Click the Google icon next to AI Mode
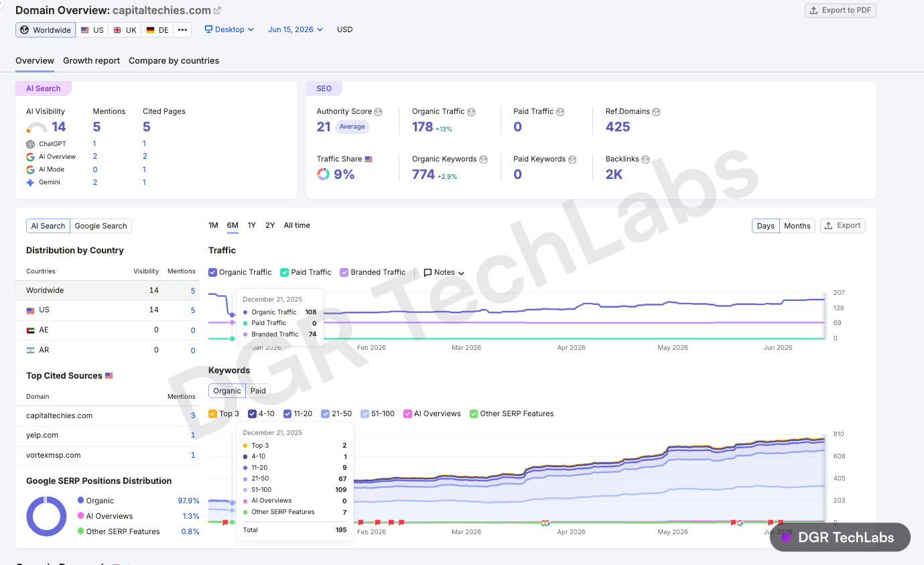Image resolution: width=924 pixels, height=565 pixels. tap(30, 170)
